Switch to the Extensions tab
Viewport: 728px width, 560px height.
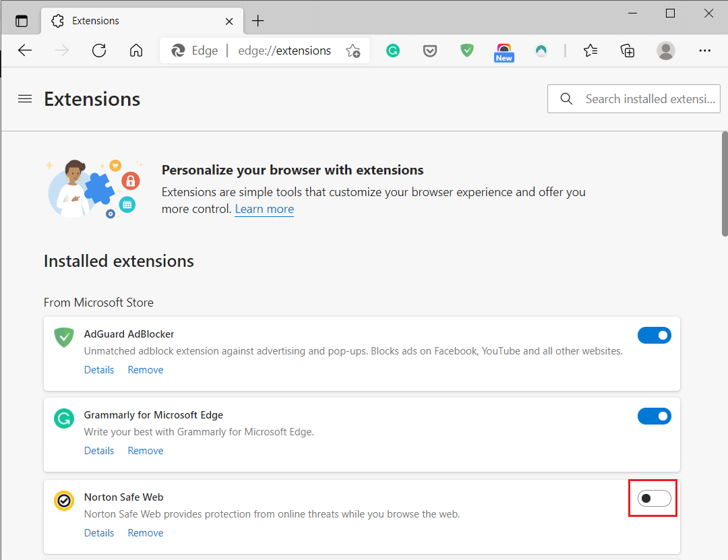(94, 20)
